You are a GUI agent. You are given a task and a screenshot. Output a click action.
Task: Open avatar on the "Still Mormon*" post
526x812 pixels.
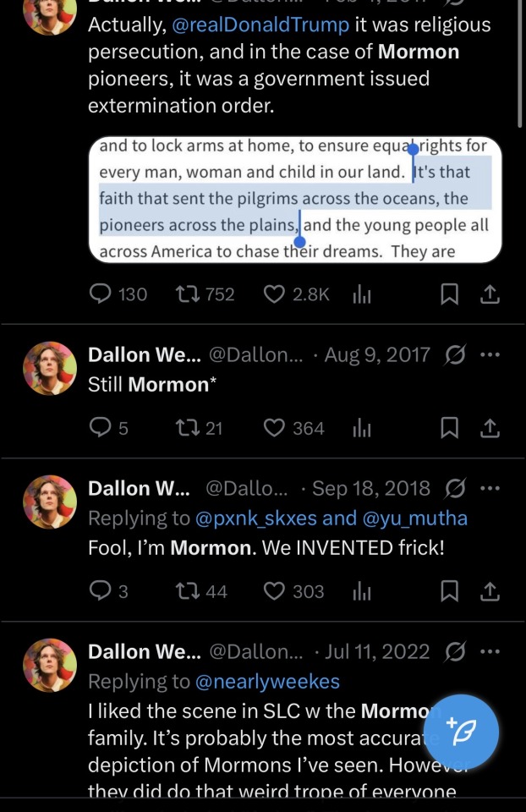50,369
